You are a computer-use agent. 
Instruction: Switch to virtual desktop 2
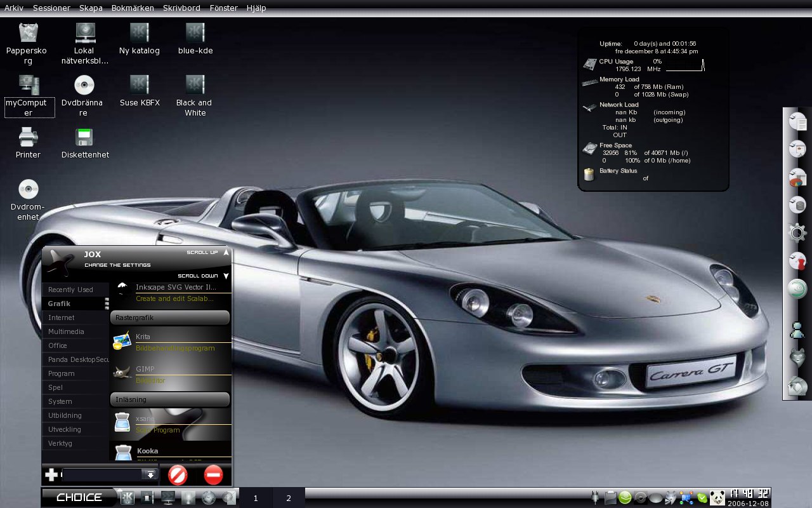[x=289, y=498]
